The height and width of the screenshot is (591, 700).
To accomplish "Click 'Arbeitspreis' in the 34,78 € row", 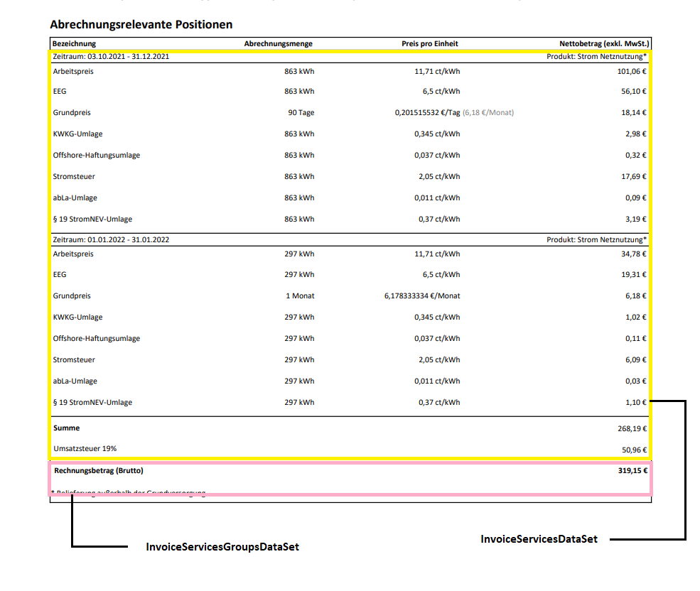I will (x=73, y=254).
